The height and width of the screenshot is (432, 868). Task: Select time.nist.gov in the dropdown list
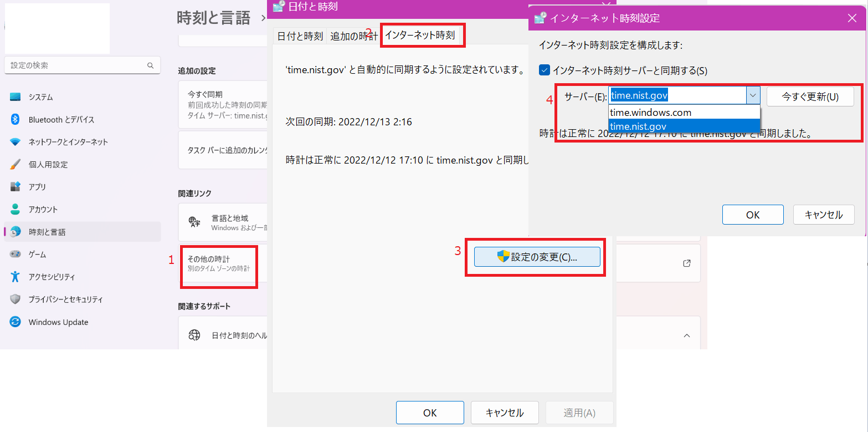tap(684, 126)
